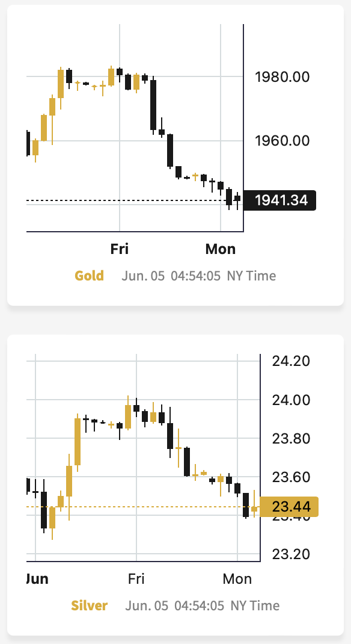
Task: Click the Fri label on the Silver chart
Action: 136,579
